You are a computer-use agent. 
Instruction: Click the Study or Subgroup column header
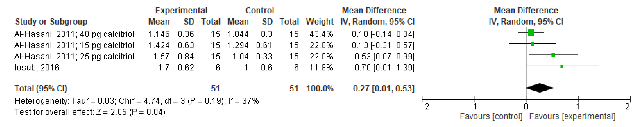point(51,21)
